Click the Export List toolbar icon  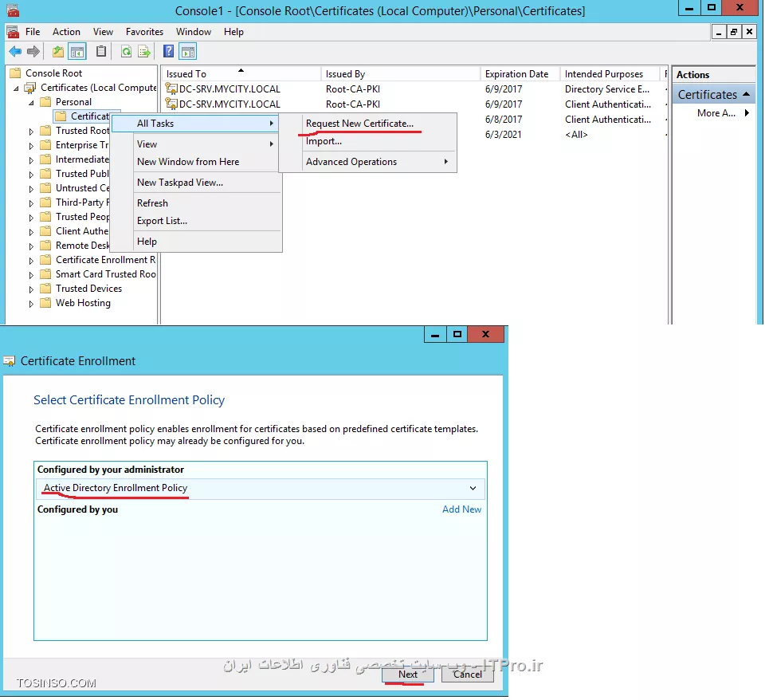(144, 51)
